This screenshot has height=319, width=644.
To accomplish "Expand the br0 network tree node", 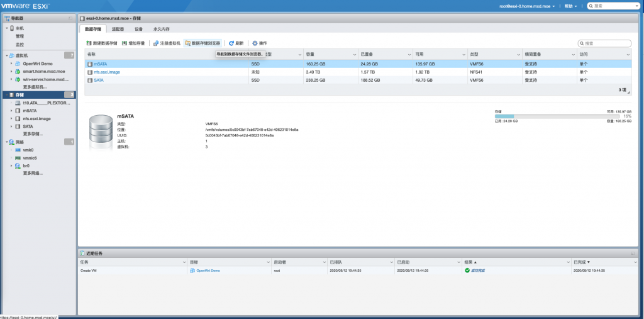I will pos(11,165).
